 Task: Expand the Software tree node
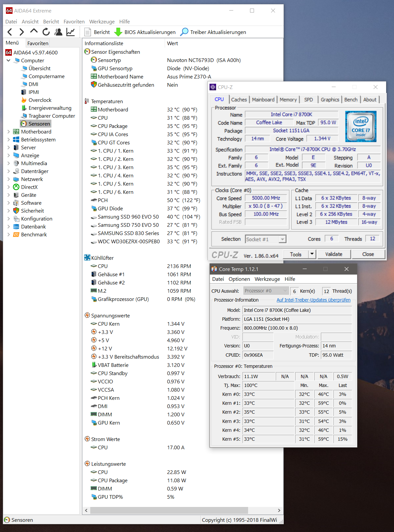tap(8, 203)
